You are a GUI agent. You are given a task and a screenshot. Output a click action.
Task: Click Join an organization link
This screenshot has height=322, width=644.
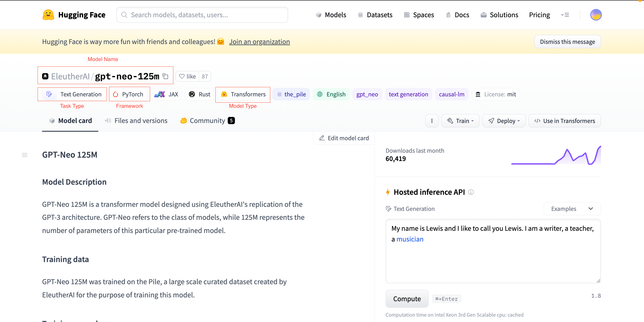click(x=259, y=41)
